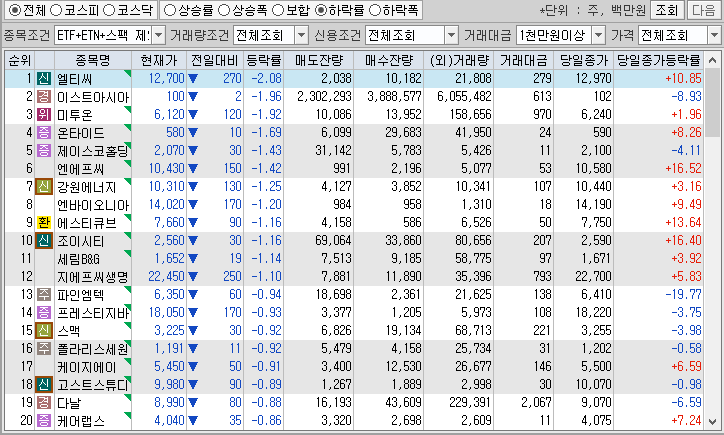Click the 증 badge icon beside 온타이드
724x435 pixels.
(44, 133)
